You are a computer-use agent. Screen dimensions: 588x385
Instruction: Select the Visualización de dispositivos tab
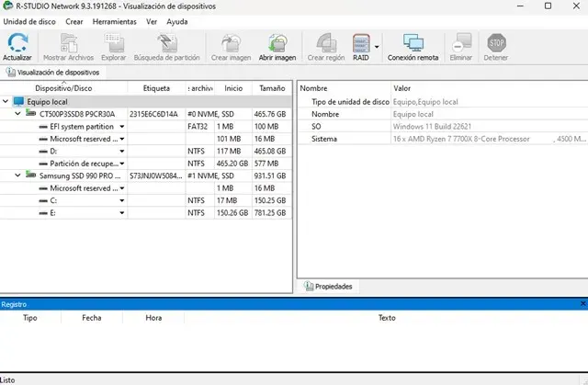[53, 73]
